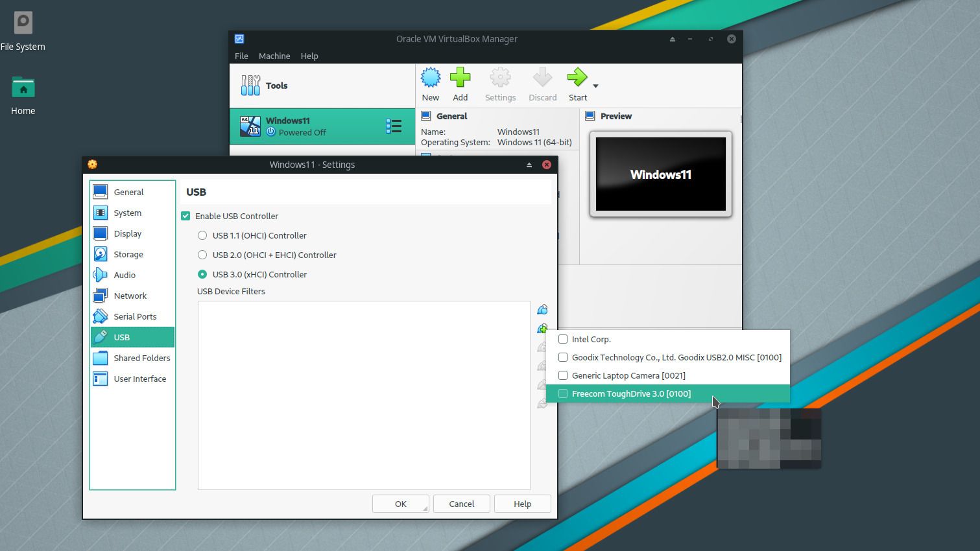
Task: Select the Audio settings category
Action: pyautogui.click(x=132, y=275)
